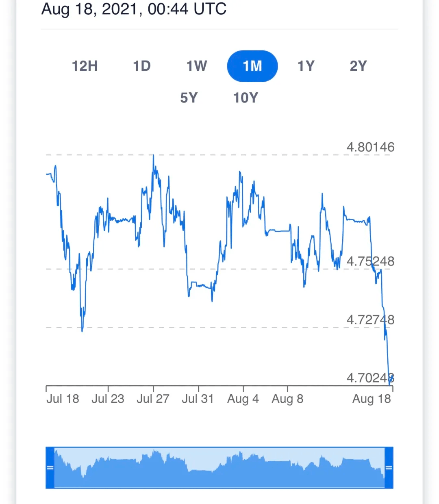Screen dimensions: 439x504
Task: Show the 1Y chart history
Action: 306,66
